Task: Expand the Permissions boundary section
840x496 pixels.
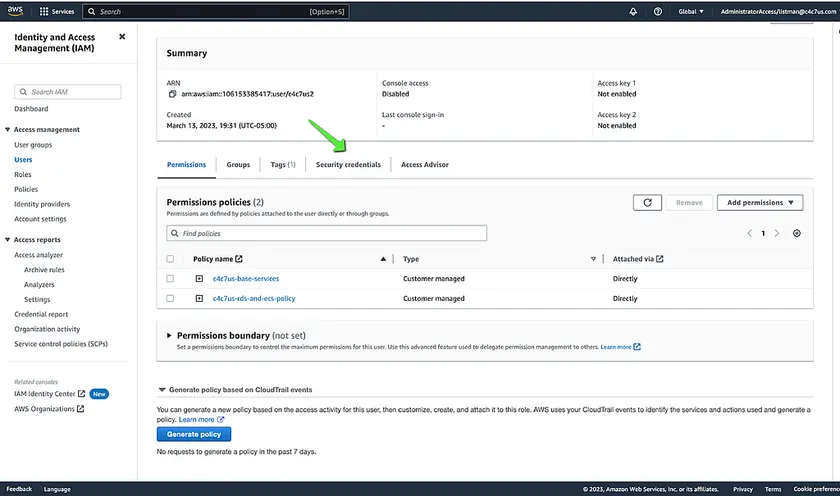Action: (169, 335)
